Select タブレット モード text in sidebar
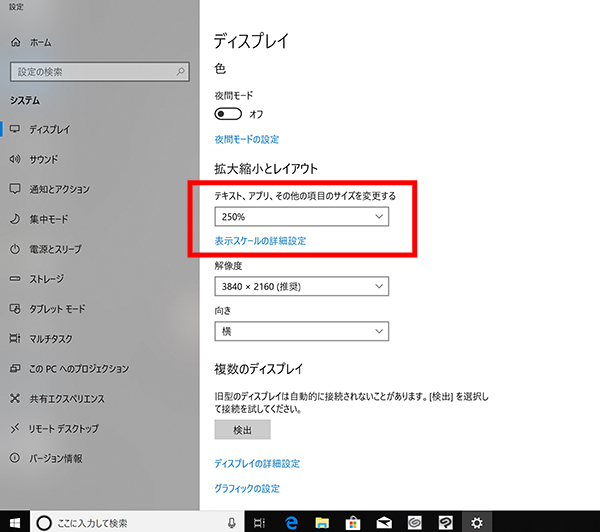The image size is (600, 532). pyautogui.click(x=57, y=309)
